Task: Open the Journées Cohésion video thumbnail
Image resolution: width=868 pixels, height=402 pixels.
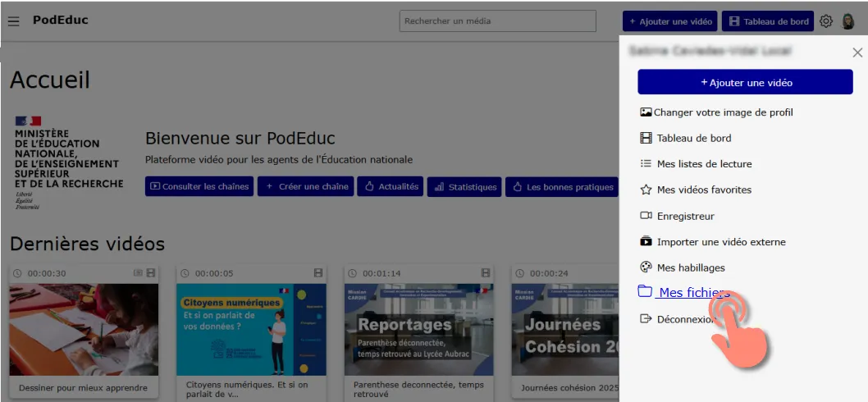Action: click(x=565, y=329)
